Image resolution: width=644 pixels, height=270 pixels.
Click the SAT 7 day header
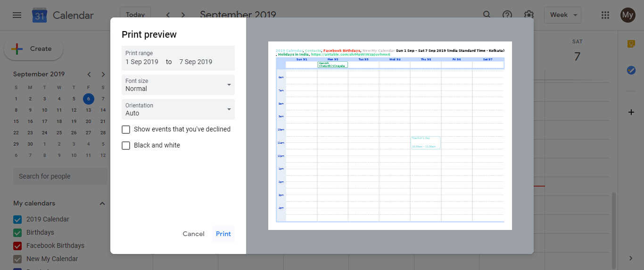point(577,52)
